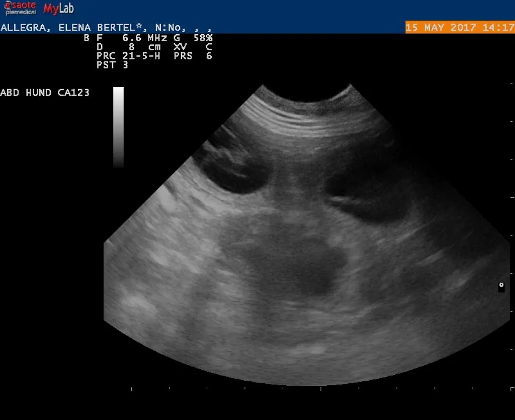
Task: Click the top tick of the right depth scale
Action: (x=511, y=82)
